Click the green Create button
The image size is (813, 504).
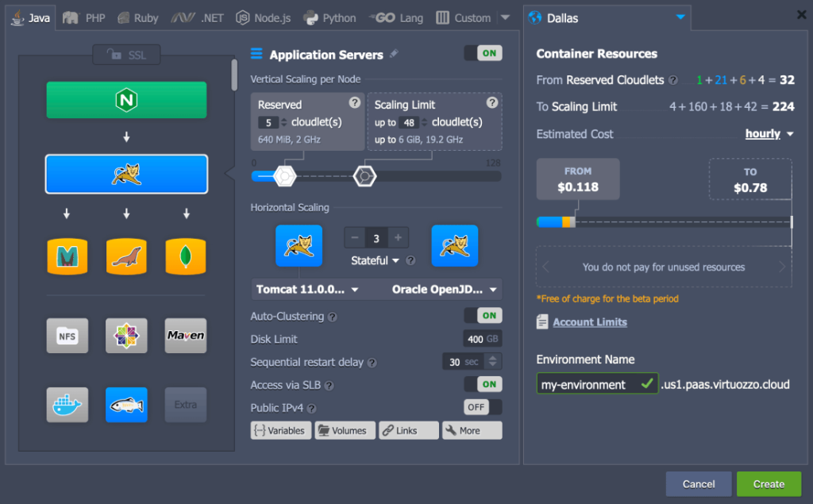769,483
